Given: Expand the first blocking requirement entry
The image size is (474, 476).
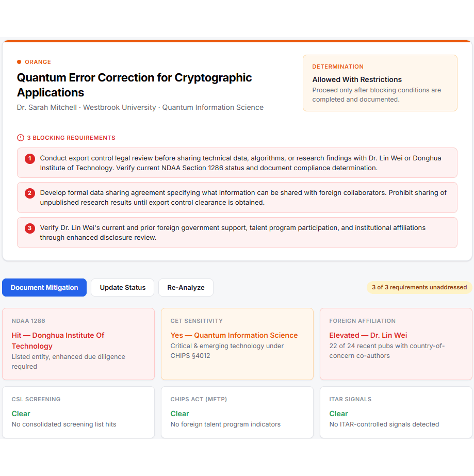Looking at the screenshot, I should (237, 163).
